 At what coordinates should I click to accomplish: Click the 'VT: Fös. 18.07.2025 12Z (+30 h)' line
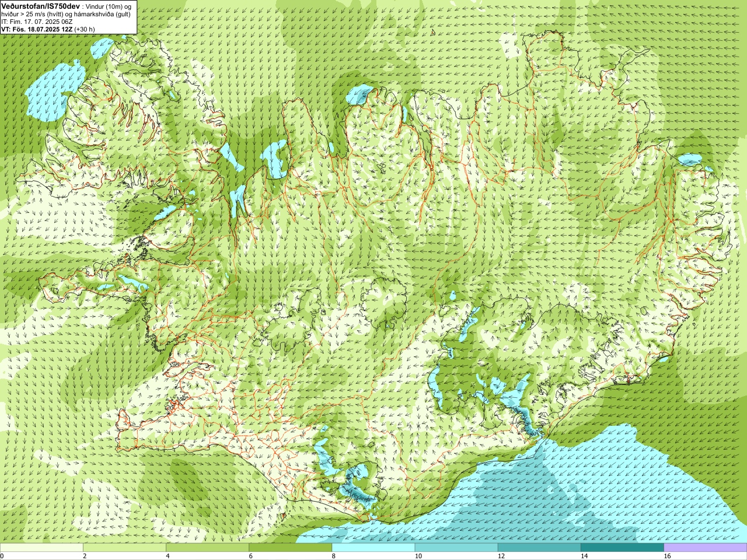[x=48, y=29]
